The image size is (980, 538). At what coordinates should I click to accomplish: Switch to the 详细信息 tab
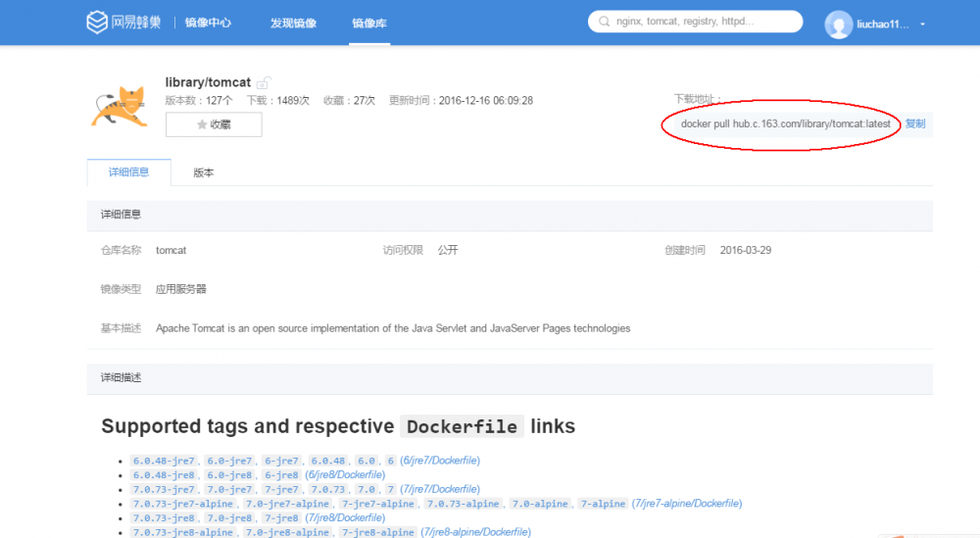coord(128,172)
